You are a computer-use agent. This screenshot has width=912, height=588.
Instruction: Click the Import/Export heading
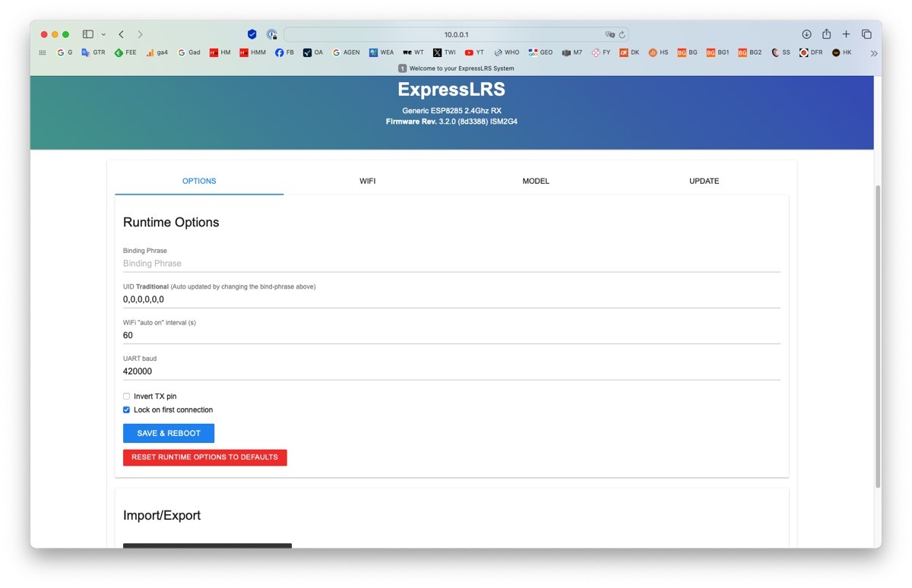click(162, 515)
